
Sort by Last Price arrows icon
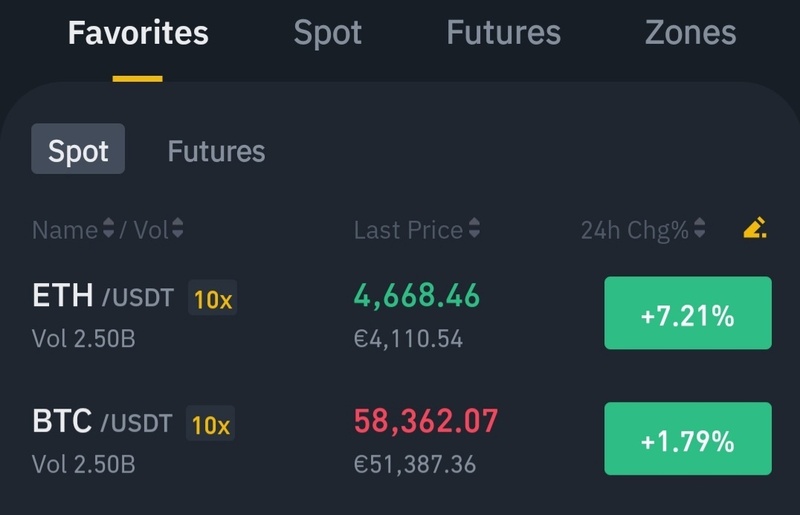coord(474,230)
